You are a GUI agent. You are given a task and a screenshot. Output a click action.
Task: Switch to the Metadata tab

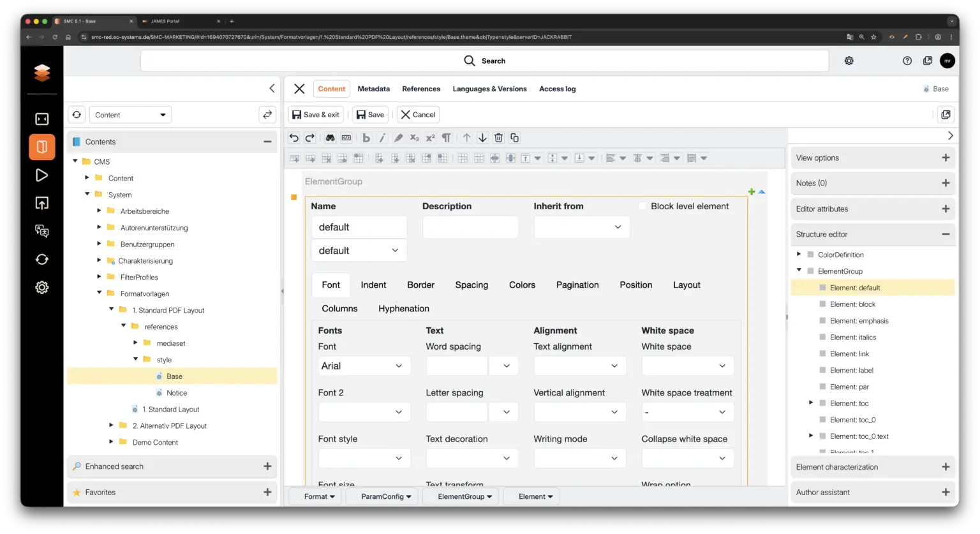[x=373, y=89]
